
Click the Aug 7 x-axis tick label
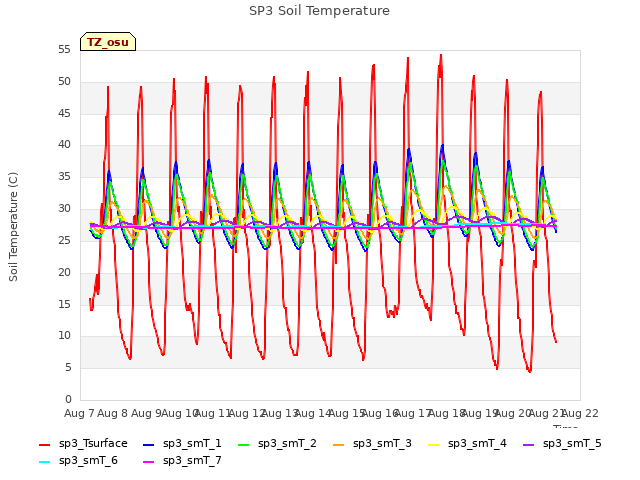point(79,413)
